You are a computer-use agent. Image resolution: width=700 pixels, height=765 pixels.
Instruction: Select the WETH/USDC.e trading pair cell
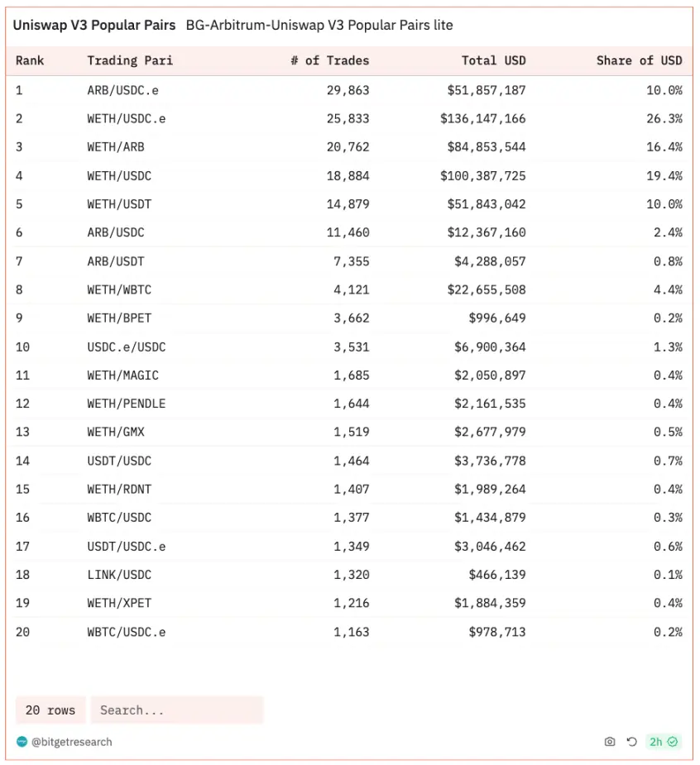pos(127,118)
